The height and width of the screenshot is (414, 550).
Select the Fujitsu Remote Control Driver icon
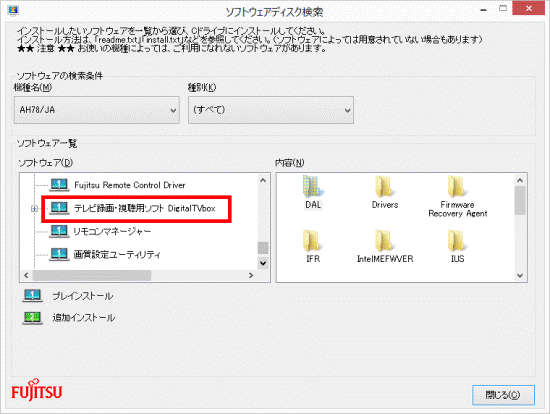59,185
